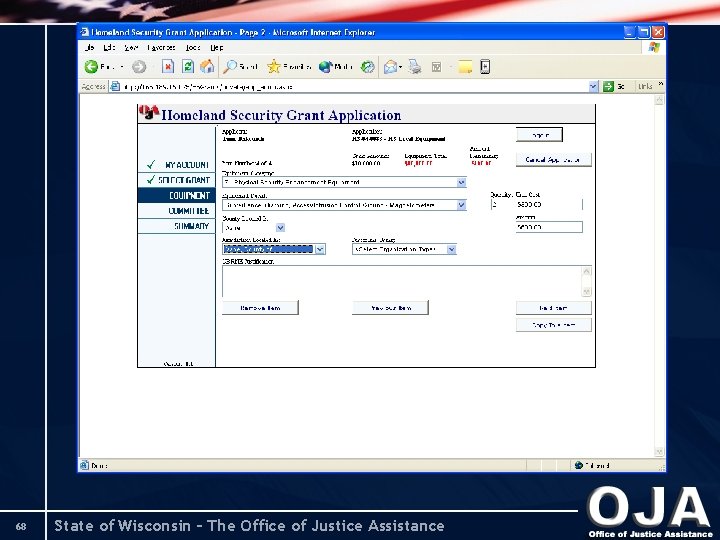
Task: Select the EQUIPMENT sidebar section
Action: pos(177,195)
